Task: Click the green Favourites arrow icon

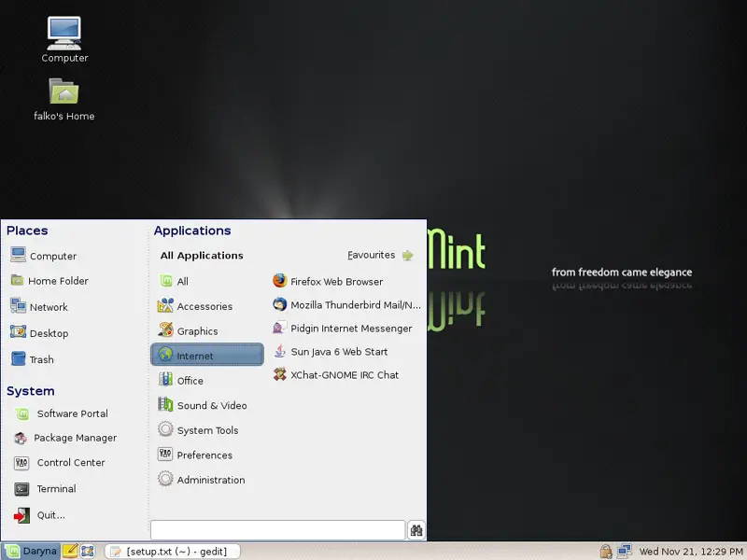Action: click(x=407, y=255)
